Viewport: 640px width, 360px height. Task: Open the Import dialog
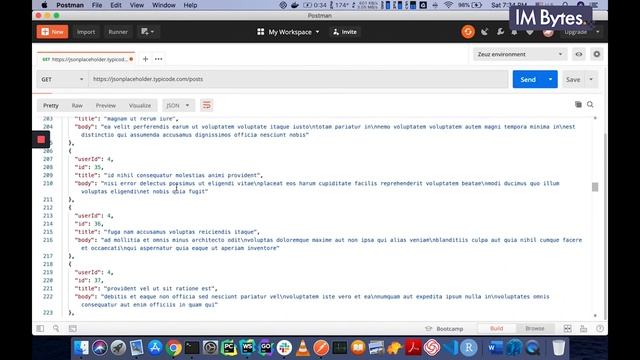point(86,32)
